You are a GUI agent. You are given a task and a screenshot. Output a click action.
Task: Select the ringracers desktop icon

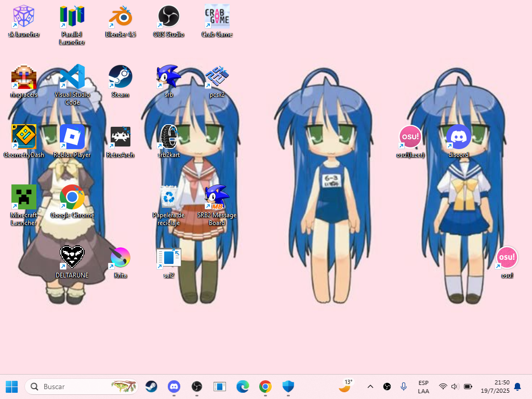[x=24, y=82]
